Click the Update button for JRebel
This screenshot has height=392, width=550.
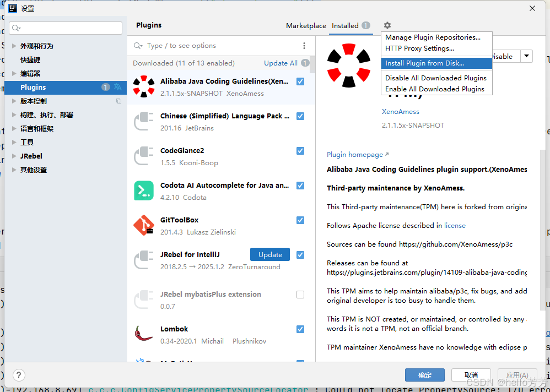tap(269, 255)
